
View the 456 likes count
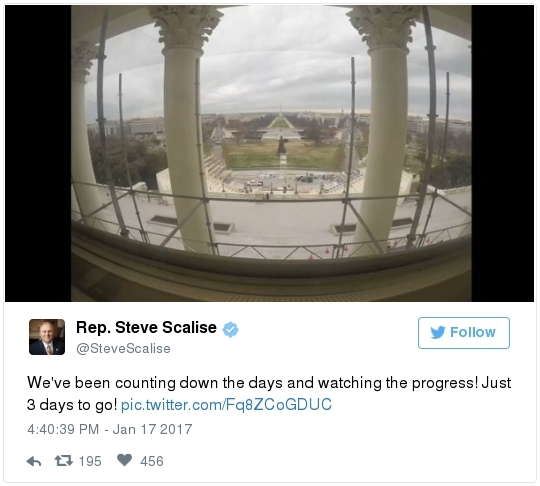point(152,461)
